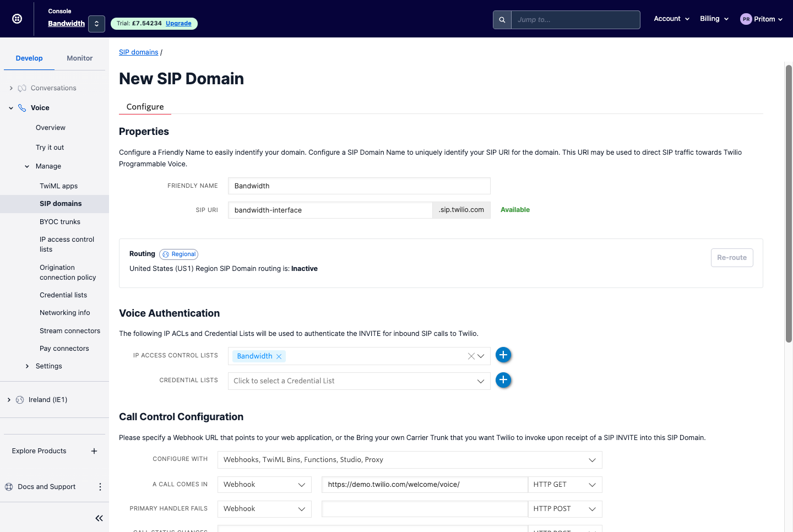Open Primary Handler Fails Webhook dropdown
Image resolution: width=793 pixels, height=532 pixels.
tap(264, 509)
